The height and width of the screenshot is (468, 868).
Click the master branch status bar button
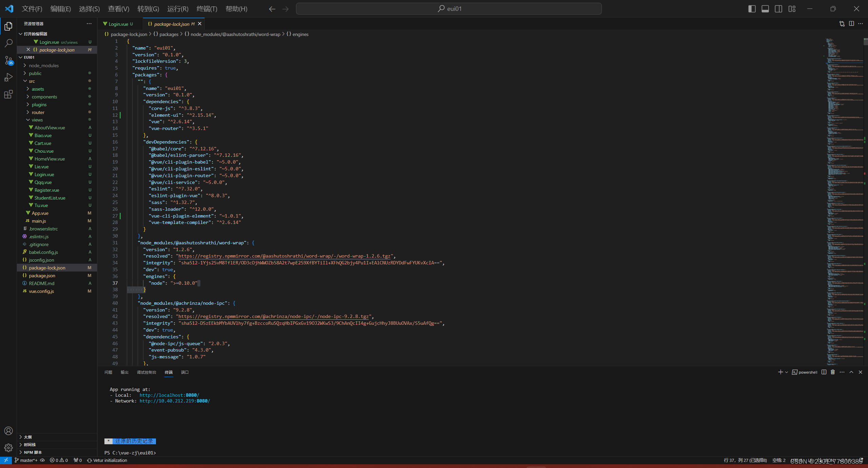click(26, 461)
